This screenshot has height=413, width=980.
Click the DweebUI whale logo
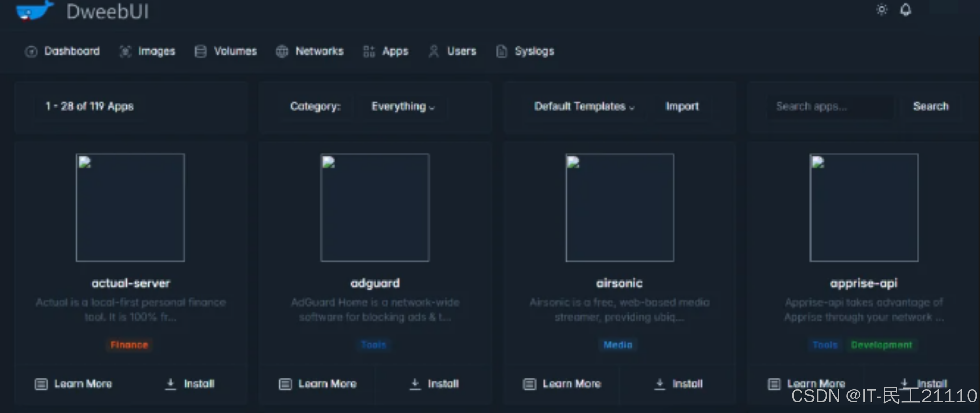click(x=34, y=10)
